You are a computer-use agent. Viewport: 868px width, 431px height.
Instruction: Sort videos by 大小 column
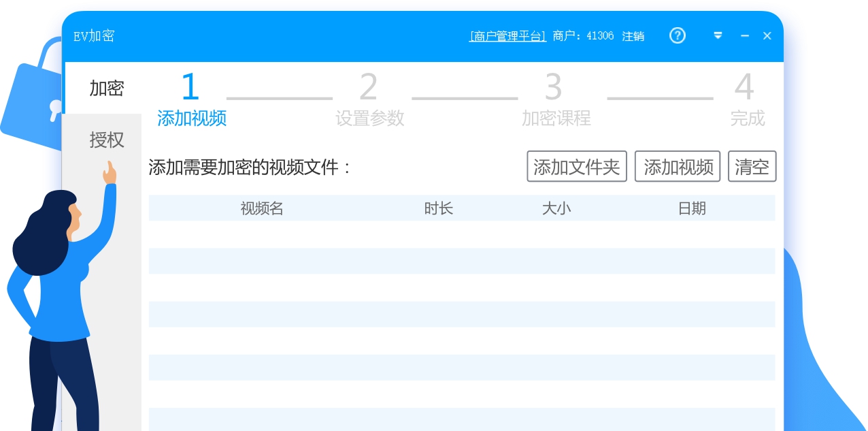557,208
